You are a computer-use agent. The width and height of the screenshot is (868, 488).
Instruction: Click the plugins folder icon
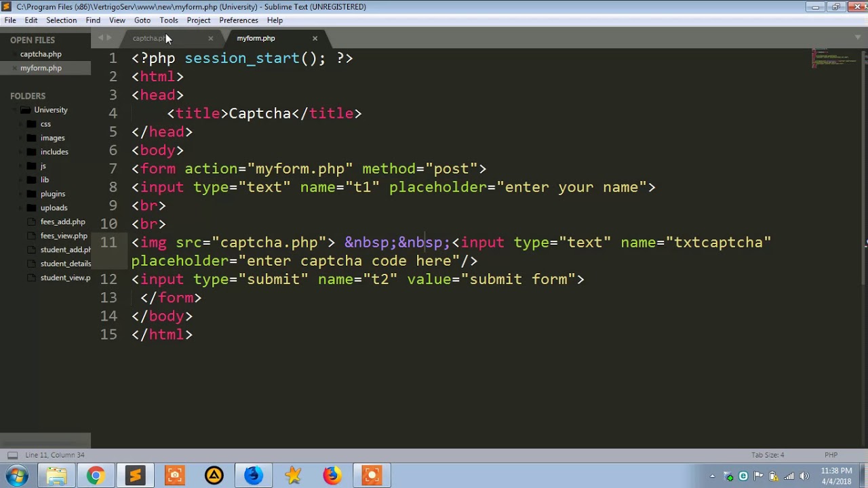pos(31,194)
